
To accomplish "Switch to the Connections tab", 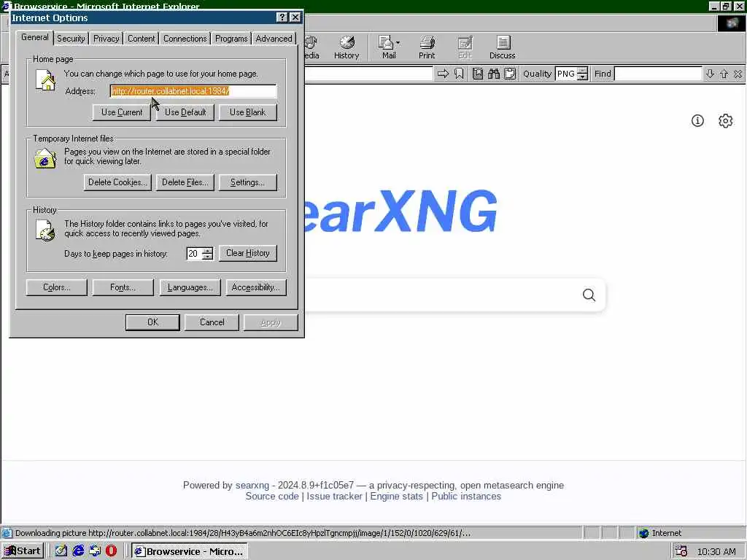I will point(185,39).
